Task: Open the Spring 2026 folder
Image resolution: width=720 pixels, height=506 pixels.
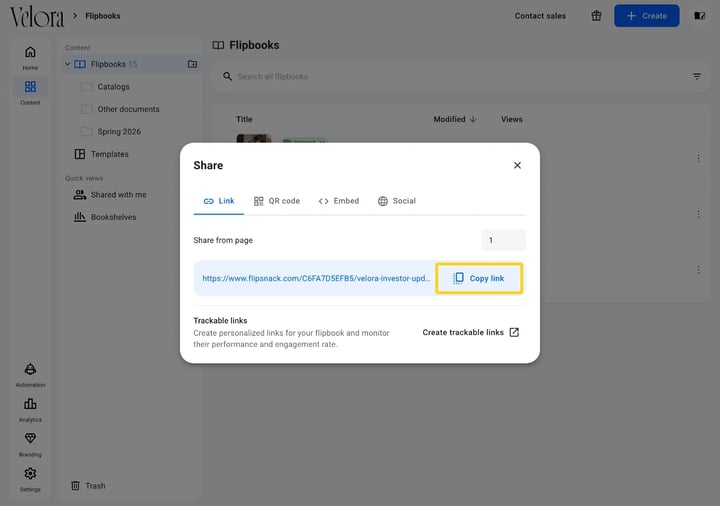Action: point(119,131)
